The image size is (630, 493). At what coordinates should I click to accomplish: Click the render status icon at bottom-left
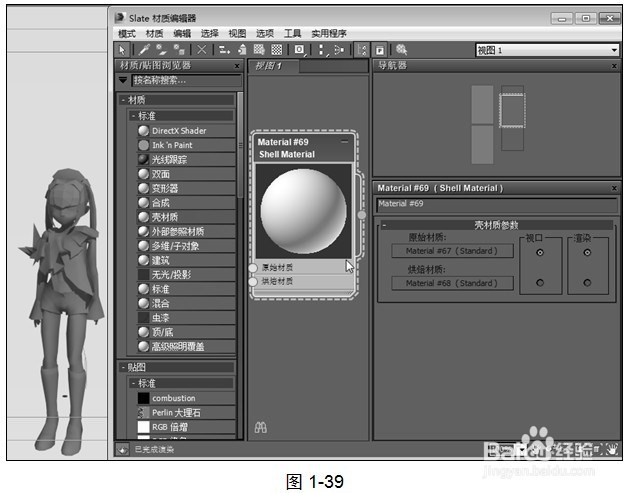(x=122, y=449)
